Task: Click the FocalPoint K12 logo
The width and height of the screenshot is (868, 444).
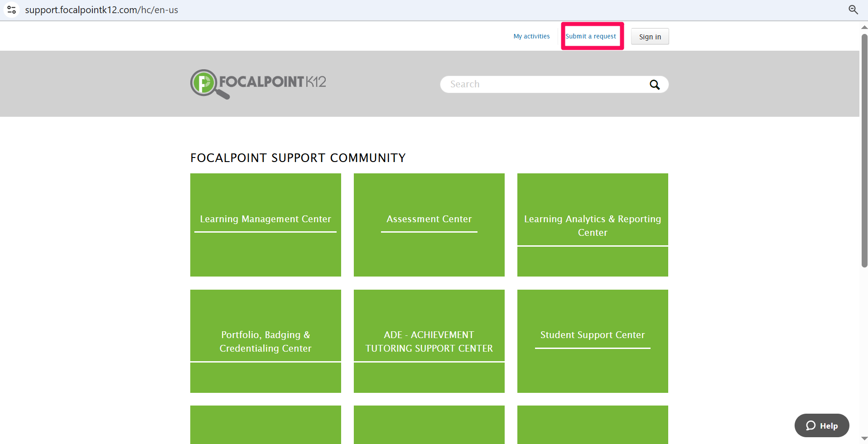Action: click(258, 84)
